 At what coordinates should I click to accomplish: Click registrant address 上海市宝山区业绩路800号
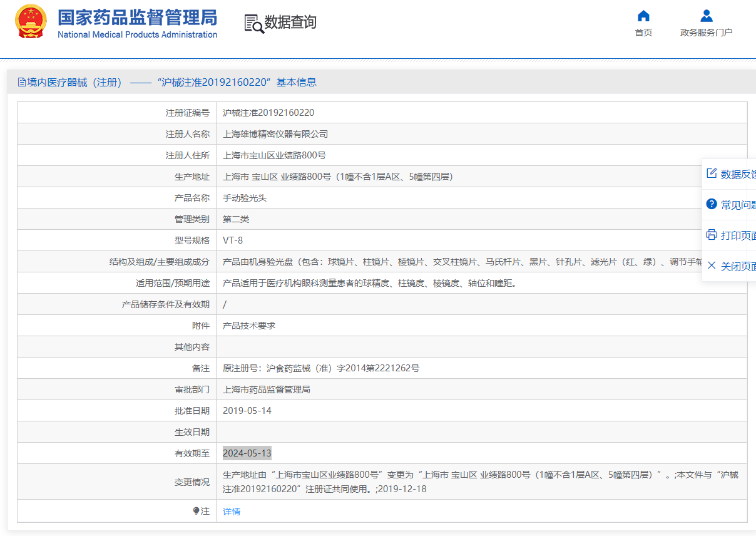[274, 155]
